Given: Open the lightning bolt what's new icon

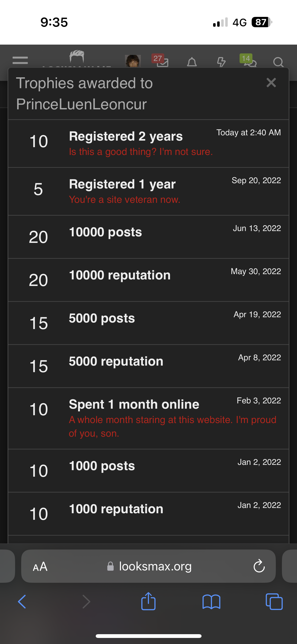Looking at the screenshot, I should 221,62.
